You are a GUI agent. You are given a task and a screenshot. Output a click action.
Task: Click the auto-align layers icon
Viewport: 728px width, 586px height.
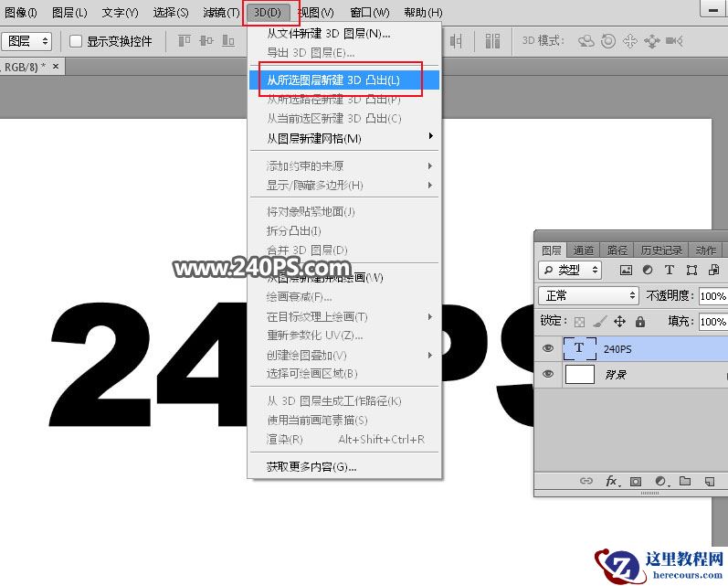[492, 41]
